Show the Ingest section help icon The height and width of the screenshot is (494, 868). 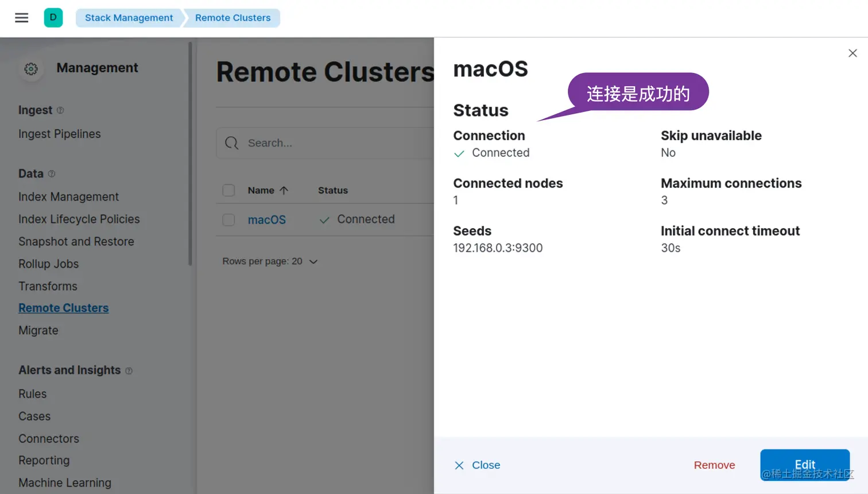pos(60,110)
